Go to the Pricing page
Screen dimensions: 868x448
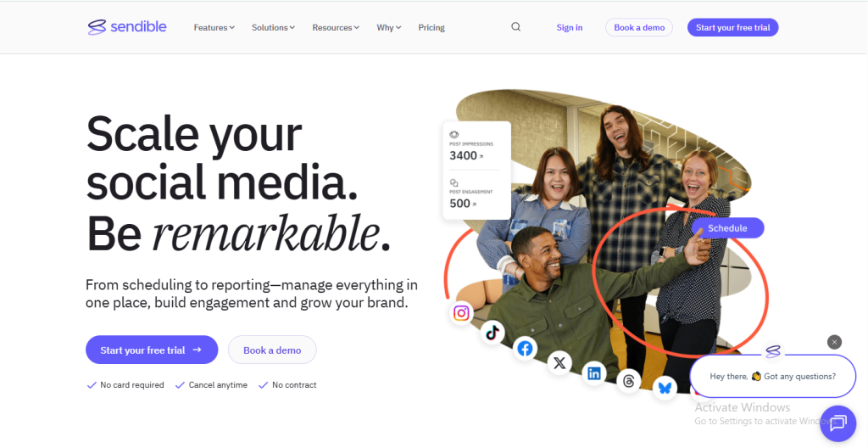pos(431,27)
